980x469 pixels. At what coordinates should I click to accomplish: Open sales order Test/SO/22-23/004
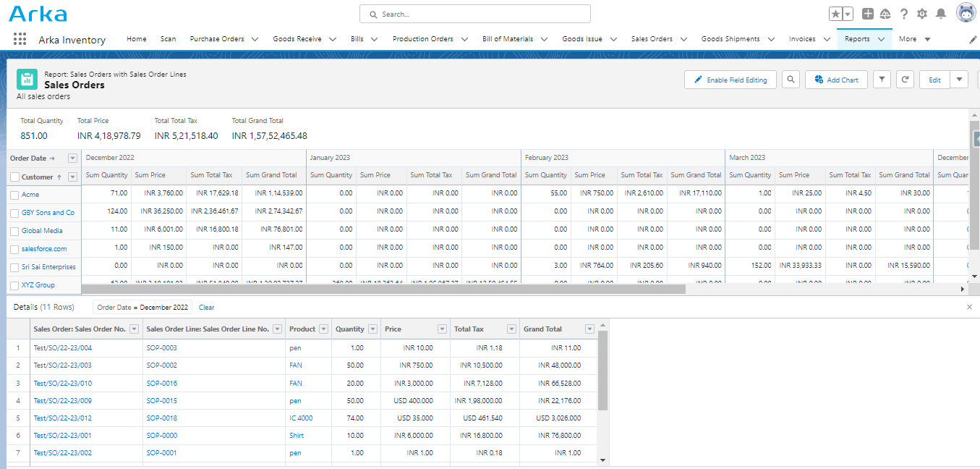pos(63,347)
